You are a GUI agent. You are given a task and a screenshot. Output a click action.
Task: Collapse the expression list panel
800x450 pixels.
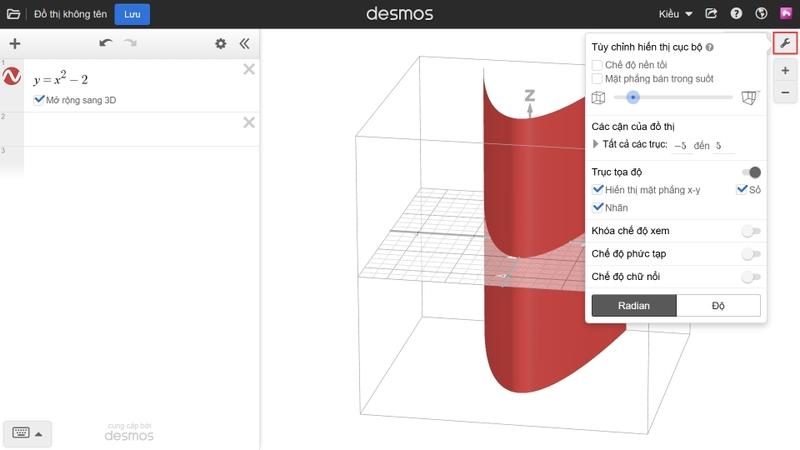tap(245, 43)
